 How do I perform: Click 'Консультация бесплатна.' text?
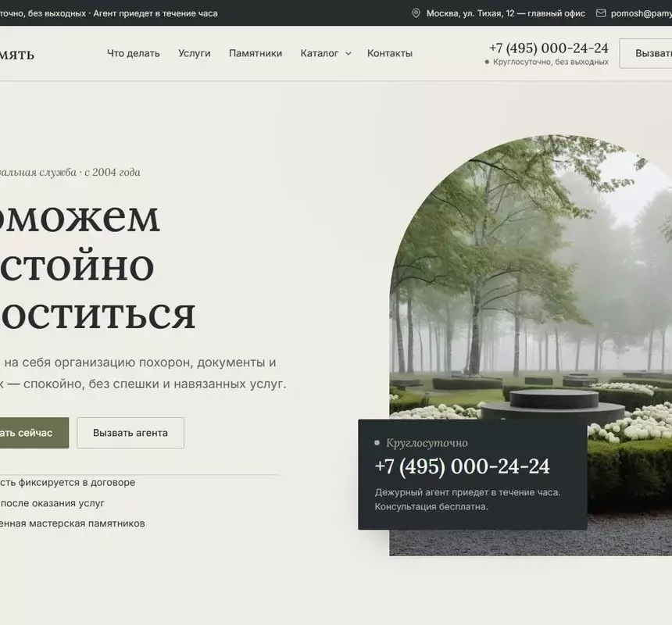pos(431,507)
